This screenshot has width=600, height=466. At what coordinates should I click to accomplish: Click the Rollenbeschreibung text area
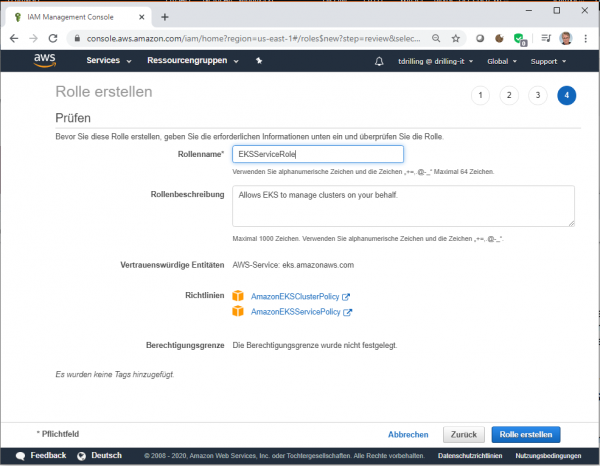(x=403, y=206)
